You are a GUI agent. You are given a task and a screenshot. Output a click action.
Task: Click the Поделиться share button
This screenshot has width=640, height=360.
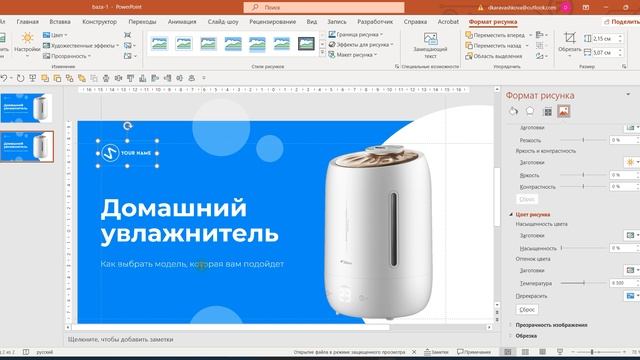click(x=621, y=22)
